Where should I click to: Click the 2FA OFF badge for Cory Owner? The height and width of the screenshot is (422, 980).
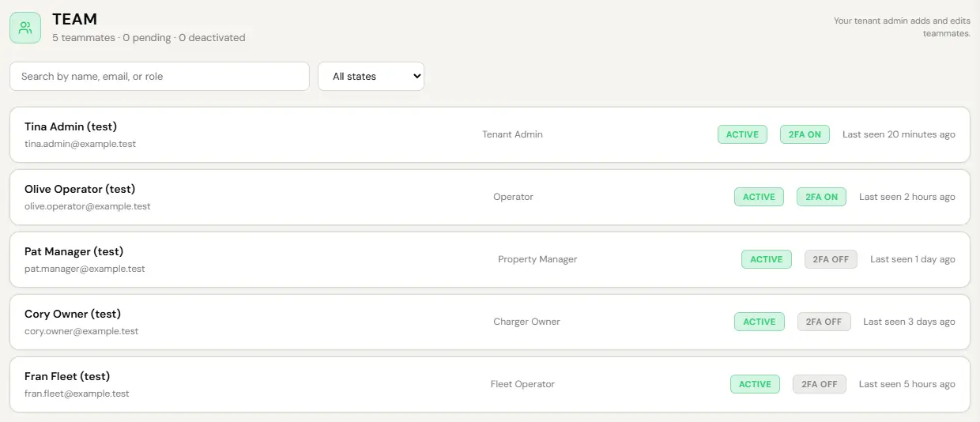coord(824,322)
